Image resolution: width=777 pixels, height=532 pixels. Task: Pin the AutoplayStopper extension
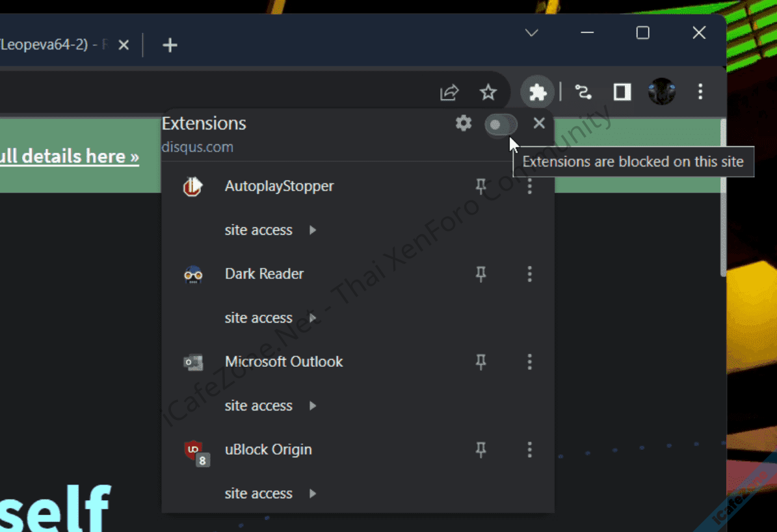coord(481,187)
